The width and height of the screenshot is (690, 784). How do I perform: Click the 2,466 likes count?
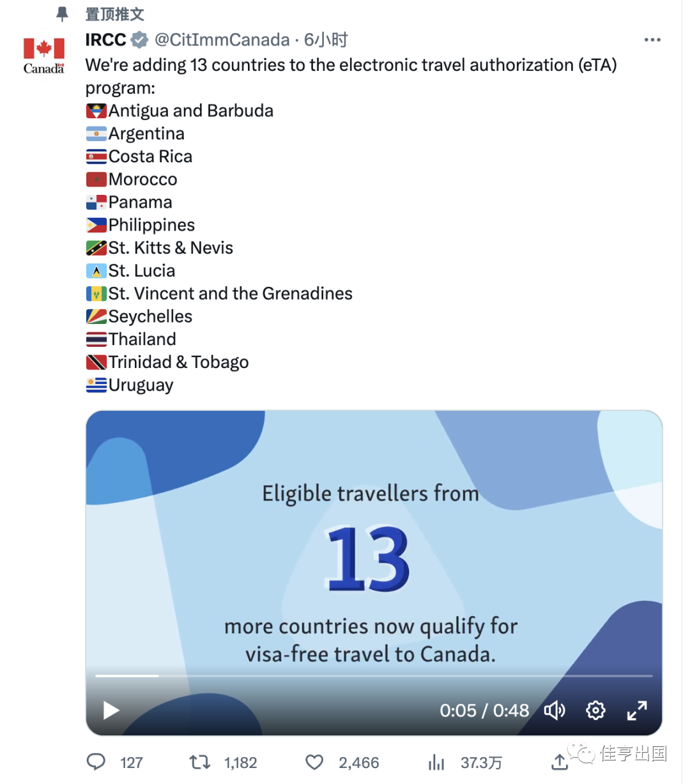(359, 762)
